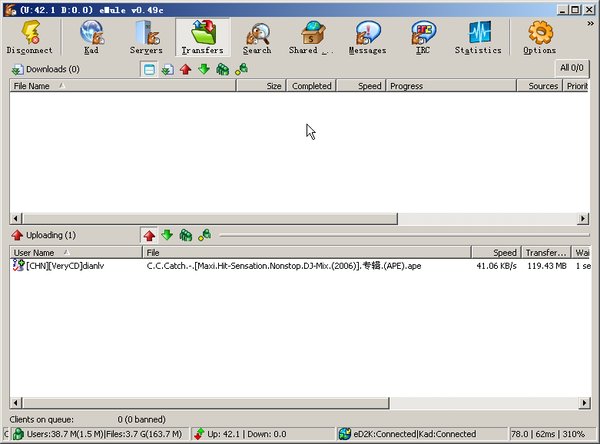Sort uploads by Waited column

tap(581, 253)
